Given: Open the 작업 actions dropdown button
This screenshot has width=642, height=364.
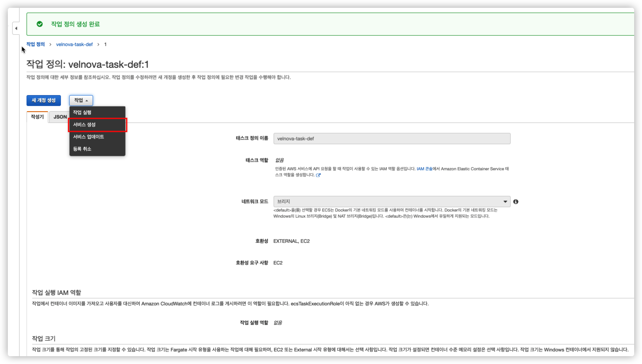Looking at the screenshot, I should click(81, 100).
